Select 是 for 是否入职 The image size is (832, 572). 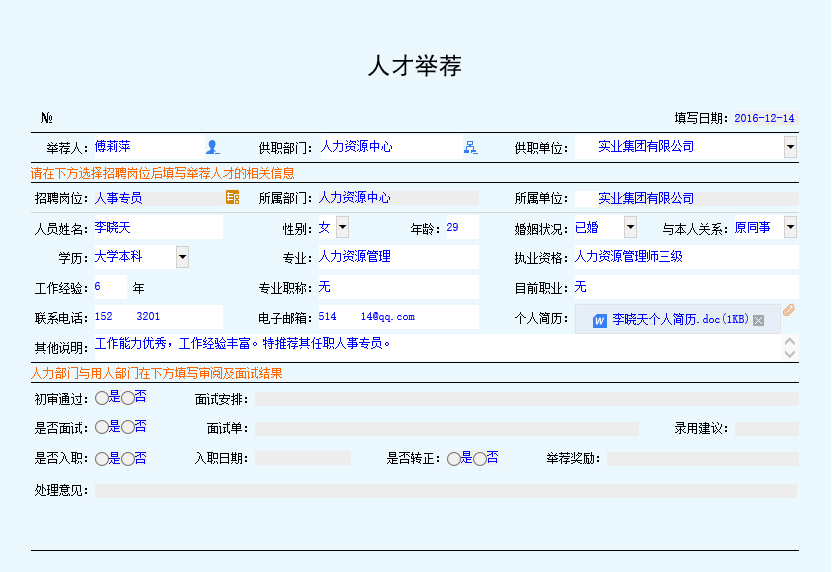(101, 459)
